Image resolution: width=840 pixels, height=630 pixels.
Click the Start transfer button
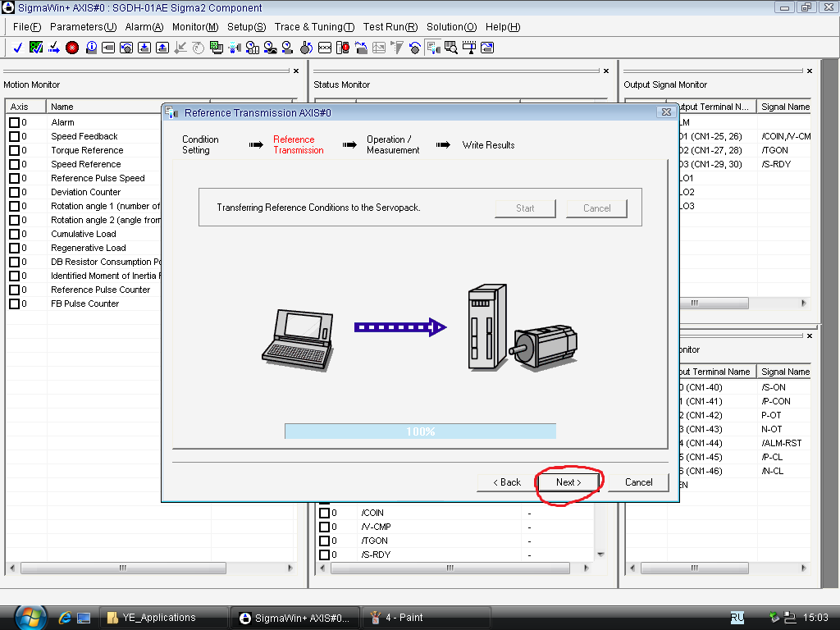coord(525,208)
